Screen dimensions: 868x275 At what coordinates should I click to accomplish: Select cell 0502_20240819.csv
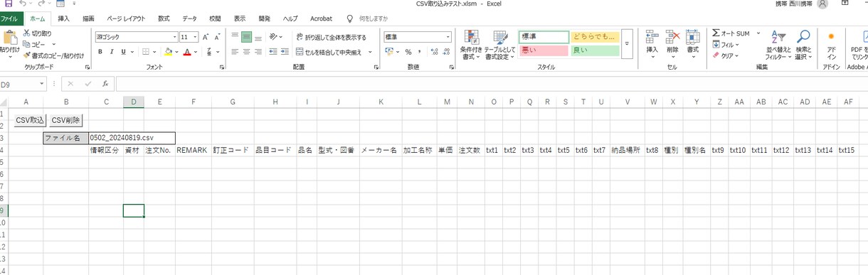[131, 138]
